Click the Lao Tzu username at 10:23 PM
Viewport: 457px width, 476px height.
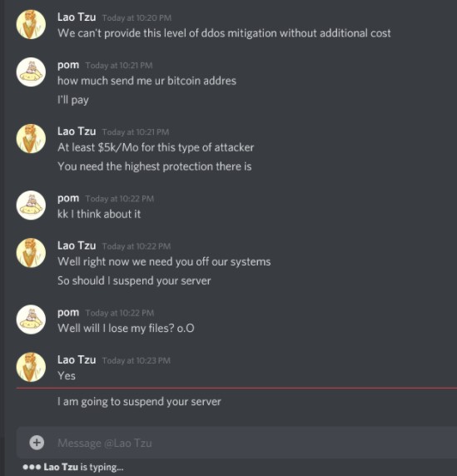[x=77, y=359]
